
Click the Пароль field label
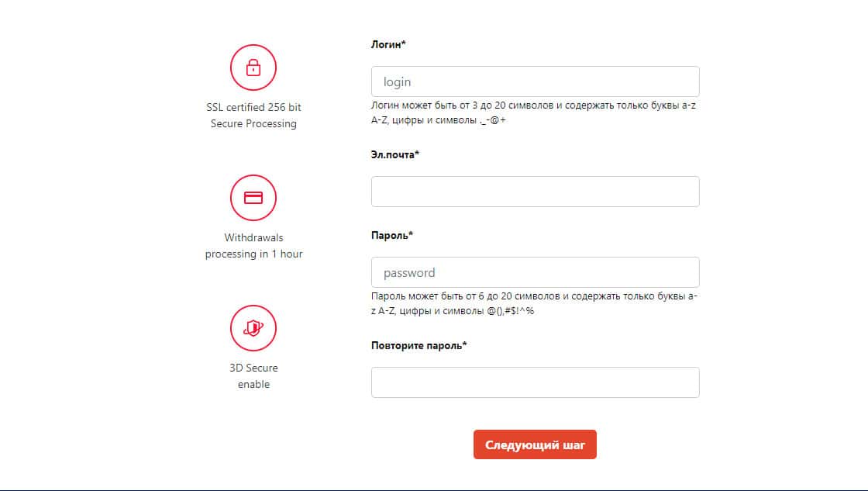coord(390,235)
